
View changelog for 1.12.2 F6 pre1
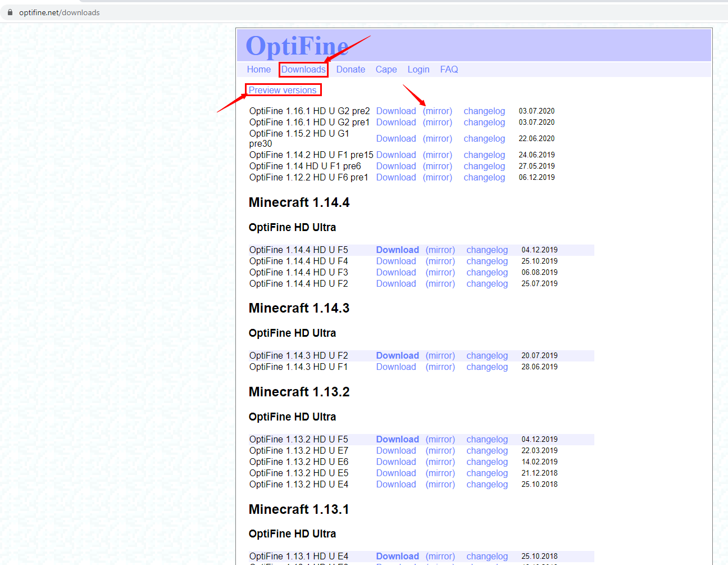(x=484, y=177)
